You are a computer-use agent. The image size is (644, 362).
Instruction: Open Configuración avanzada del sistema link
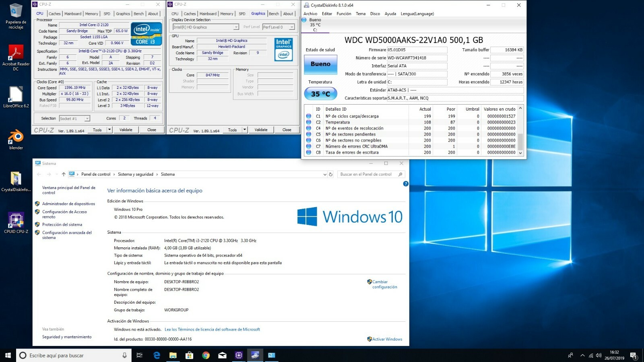coord(67,235)
